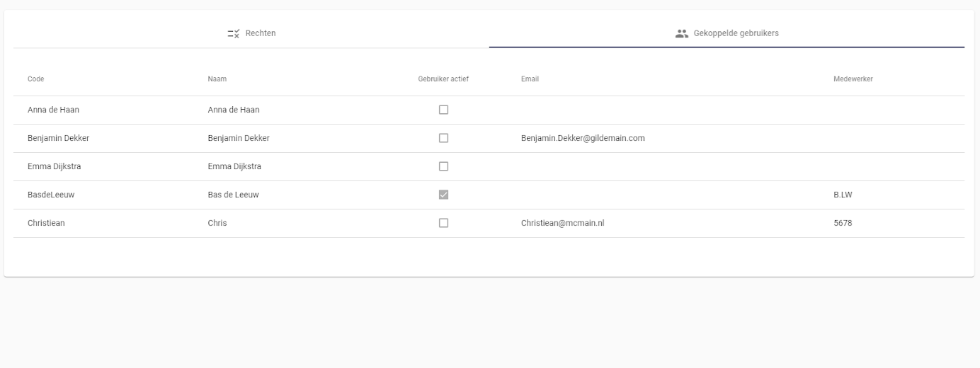Click the Gebruiker actief column header
980x368 pixels.
[443, 79]
